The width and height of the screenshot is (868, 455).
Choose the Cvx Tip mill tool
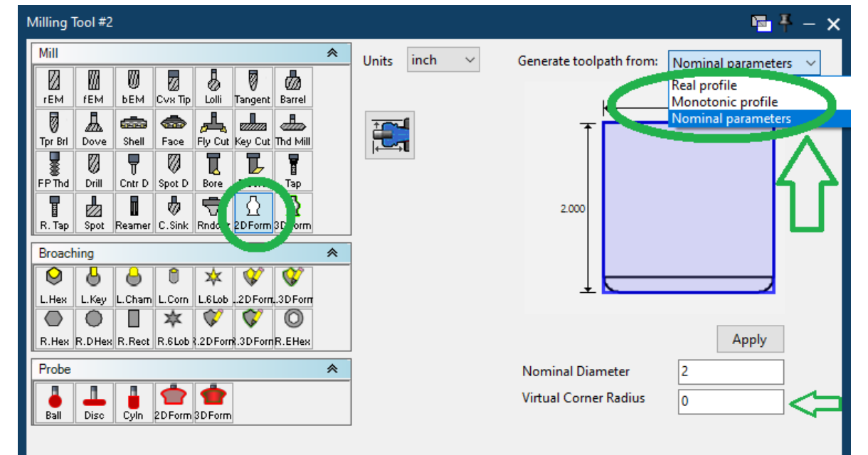coord(173,87)
